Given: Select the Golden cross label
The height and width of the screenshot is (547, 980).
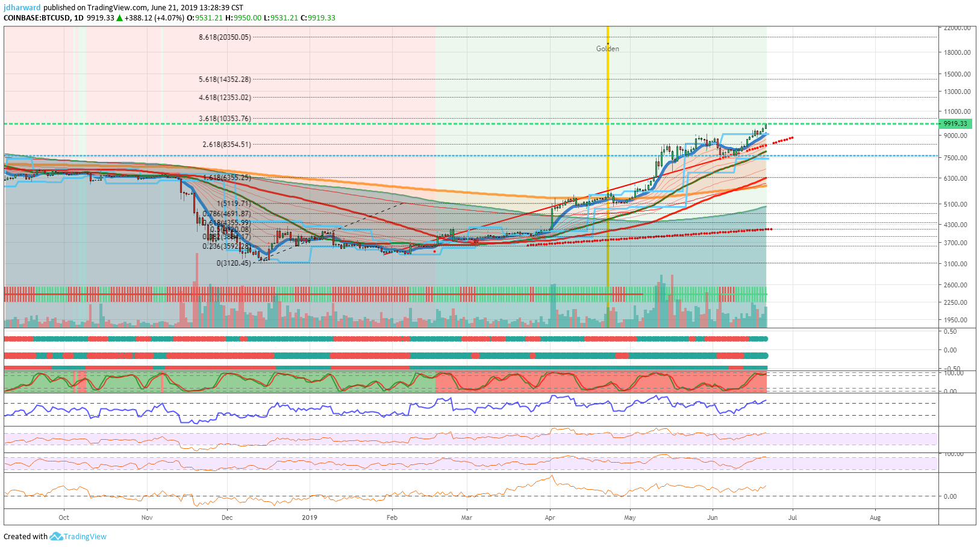Looking at the screenshot, I should tap(607, 49).
